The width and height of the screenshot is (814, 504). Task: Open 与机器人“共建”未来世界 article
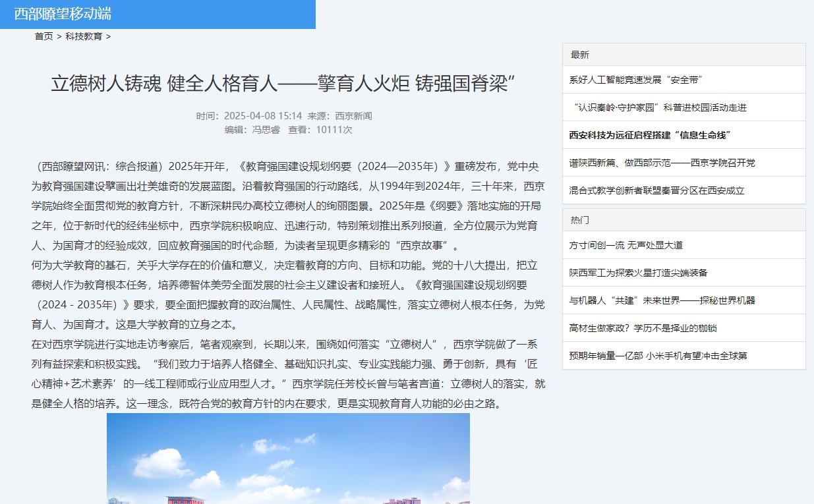pyautogui.click(x=662, y=300)
